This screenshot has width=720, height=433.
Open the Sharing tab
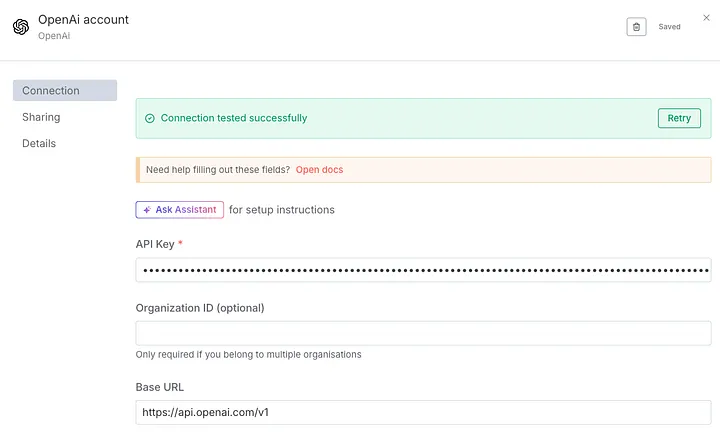41,117
